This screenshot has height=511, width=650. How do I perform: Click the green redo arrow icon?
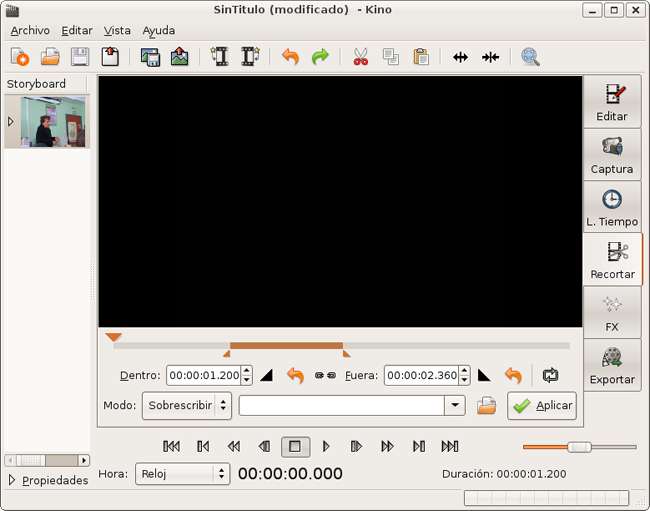(x=320, y=57)
